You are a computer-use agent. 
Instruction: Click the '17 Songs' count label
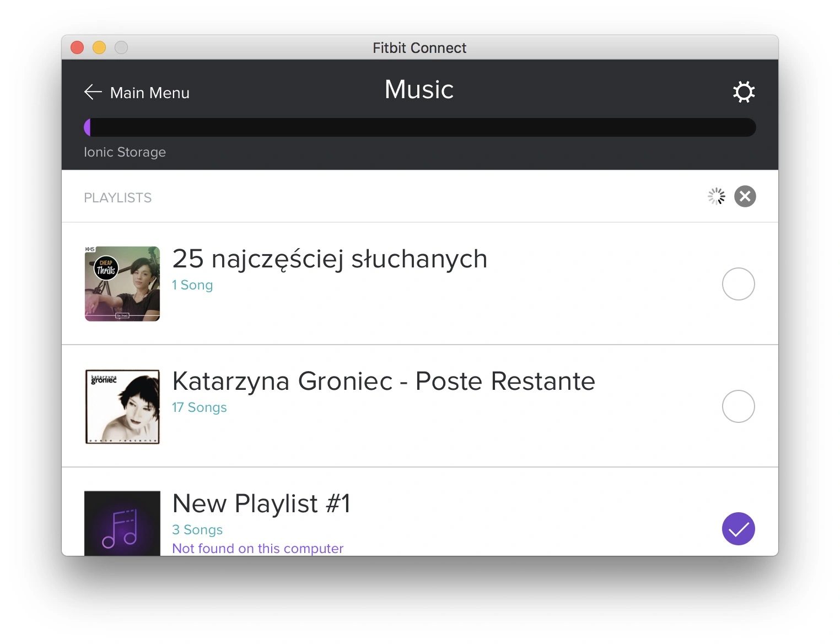point(200,407)
